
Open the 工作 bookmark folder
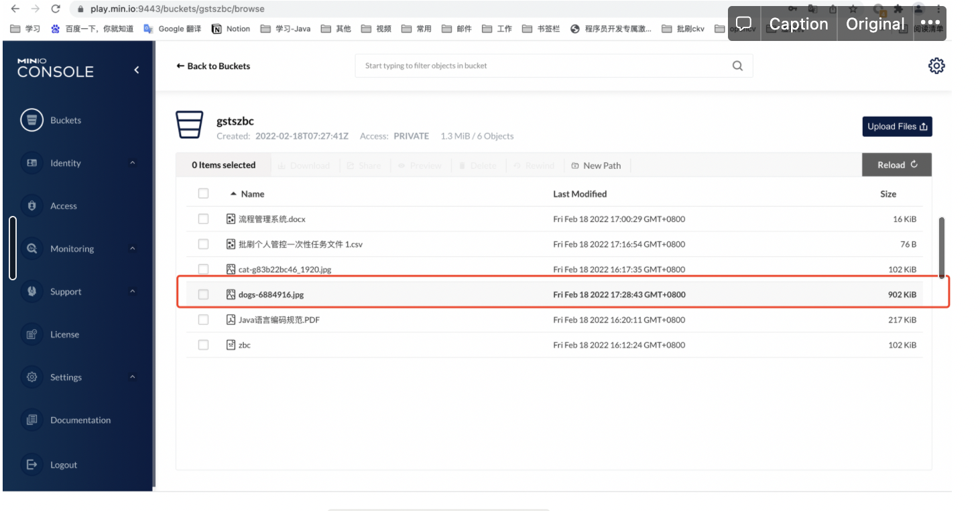(497, 29)
